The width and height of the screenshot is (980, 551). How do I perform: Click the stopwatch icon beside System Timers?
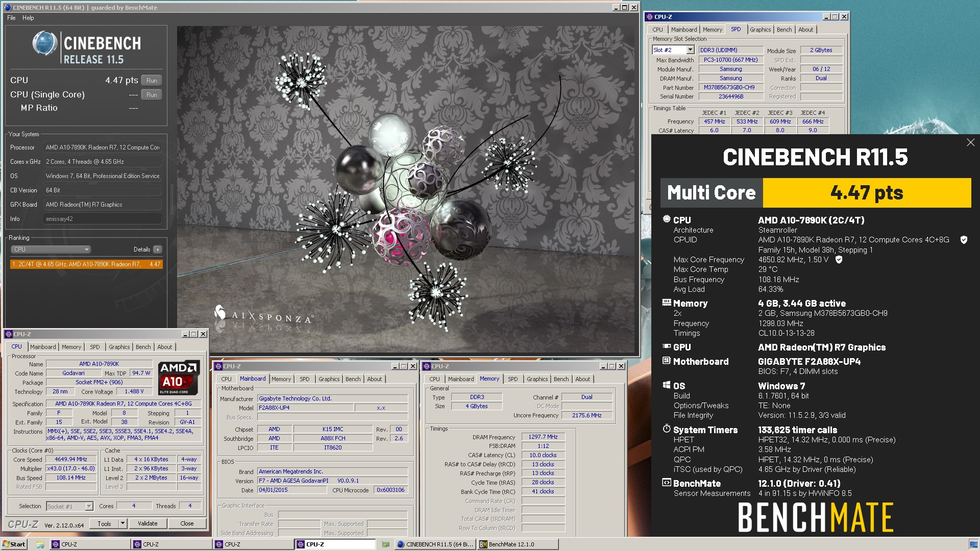point(667,429)
